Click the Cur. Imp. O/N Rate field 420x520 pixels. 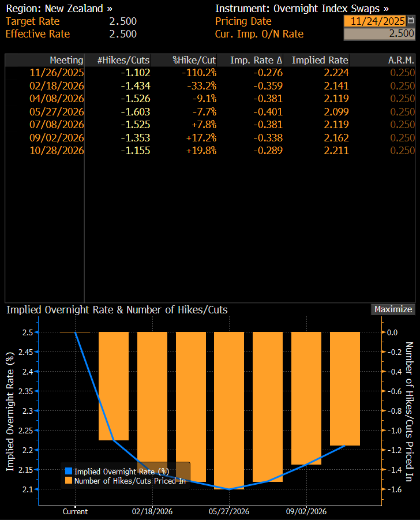pyautogui.click(x=379, y=33)
